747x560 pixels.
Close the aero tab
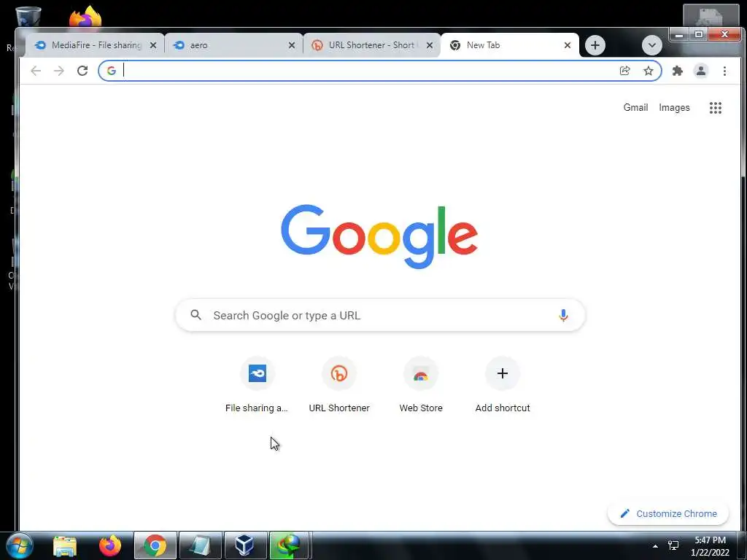[x=292, y=45]
